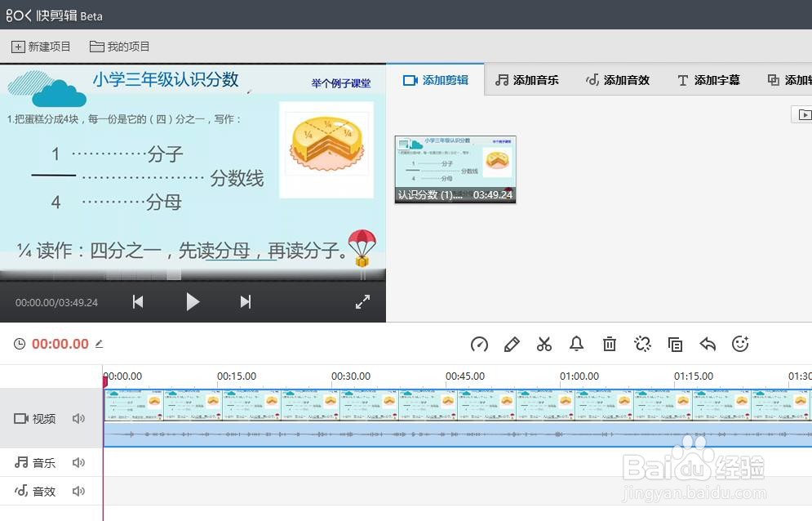Click the video clip strip on timeline

click(x=458, y=405)
